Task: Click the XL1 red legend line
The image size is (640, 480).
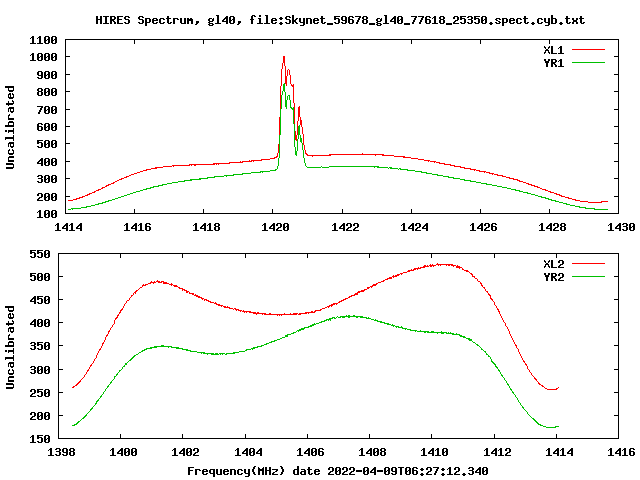Action: [588, 50]
